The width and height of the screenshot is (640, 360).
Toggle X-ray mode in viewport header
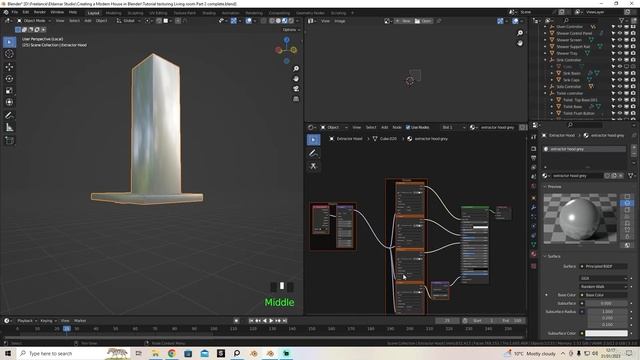264,21
